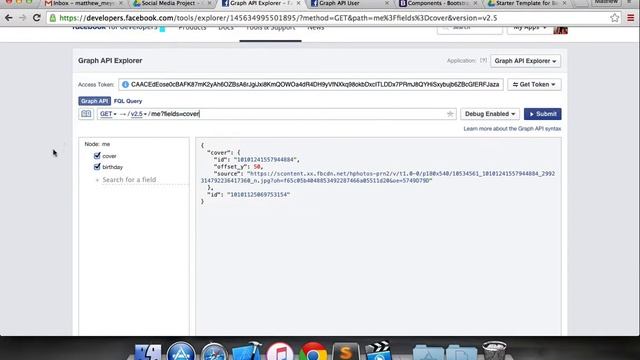The width and height of the screenshot is (640, 360).
Task: Close the Graph API User tab
Action: tap(387, 3)
